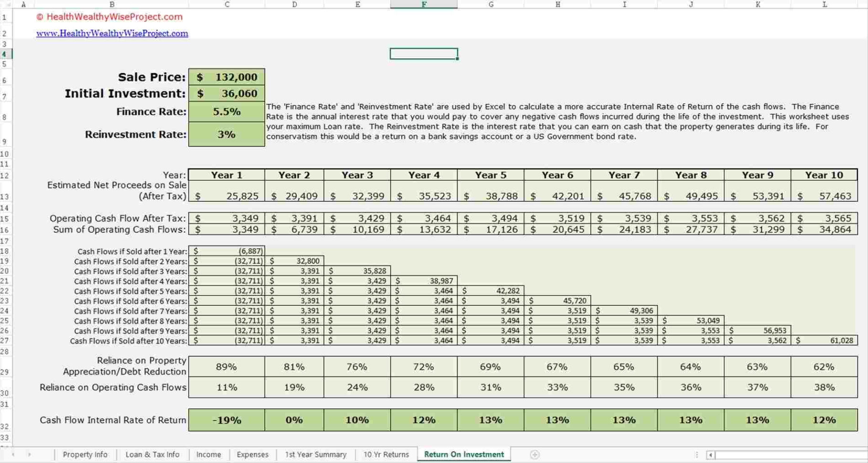Click the horizontal scrollbar left arrow
868x463 pixels.
click(x=711, y=454)
